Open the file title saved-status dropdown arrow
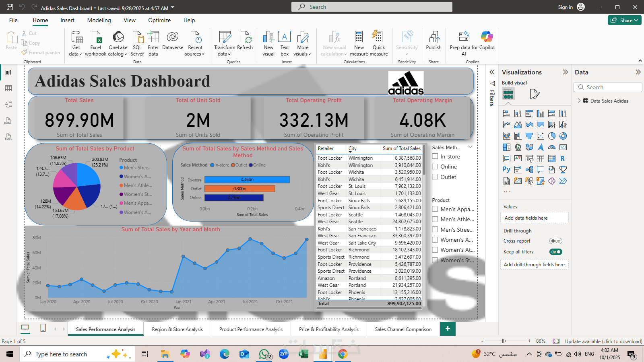Viewport: 644px width, 362px height. point(173,8)
